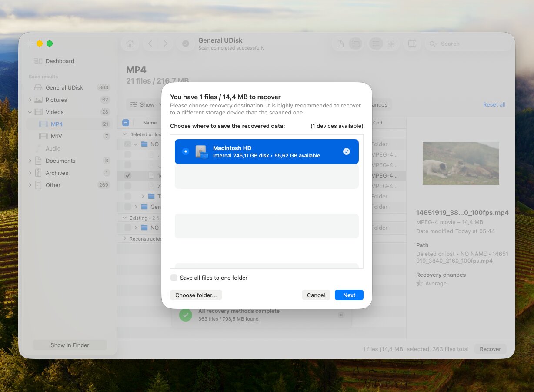Click Reset all link
The height and width of the screenshot is (392, 534).
(x=494, y=104)
